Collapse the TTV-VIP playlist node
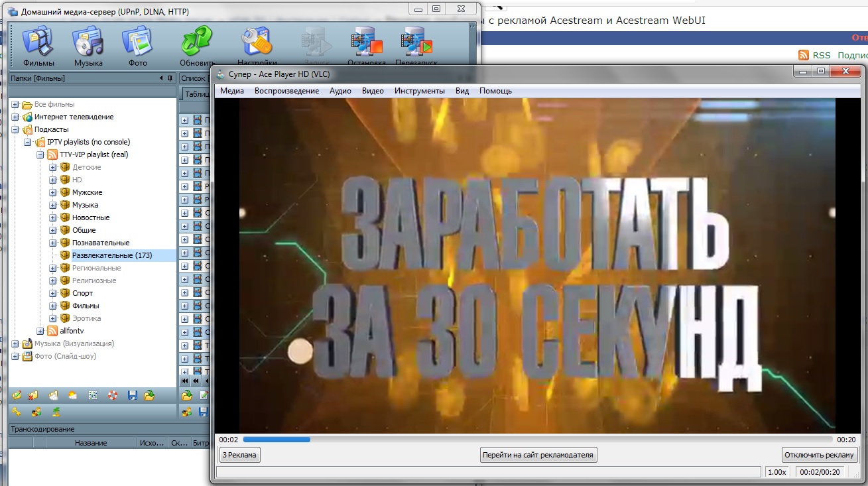This screenshot has width=868, height=486. tap(40, 155)
